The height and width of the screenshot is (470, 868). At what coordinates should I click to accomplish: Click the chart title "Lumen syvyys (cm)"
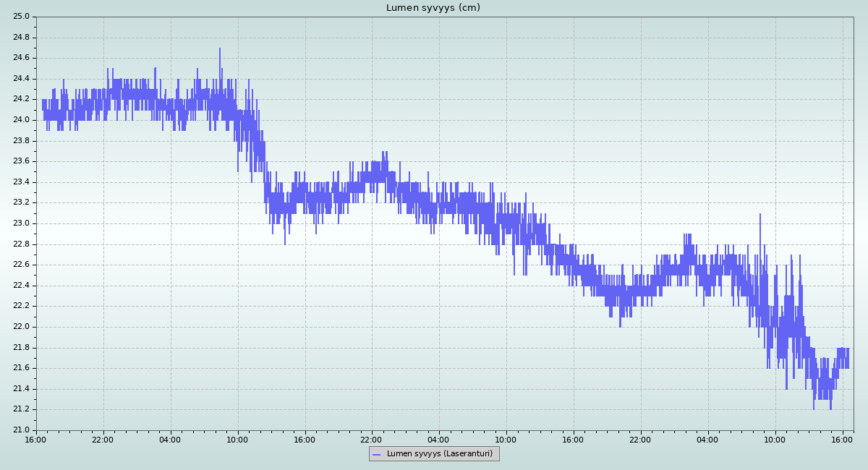[433, 8]
